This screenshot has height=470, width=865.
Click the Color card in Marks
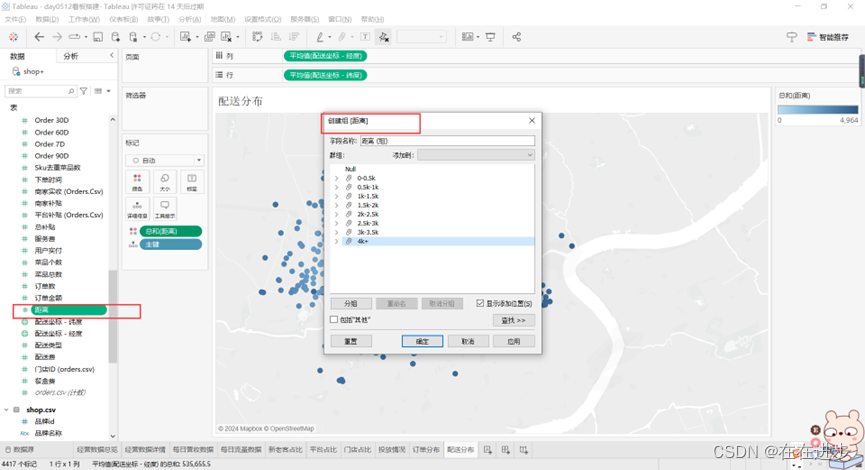(137, 181)
